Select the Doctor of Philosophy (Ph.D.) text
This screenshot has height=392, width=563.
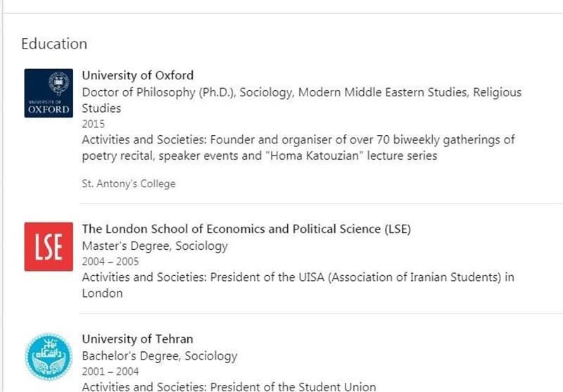click(158, 92)
